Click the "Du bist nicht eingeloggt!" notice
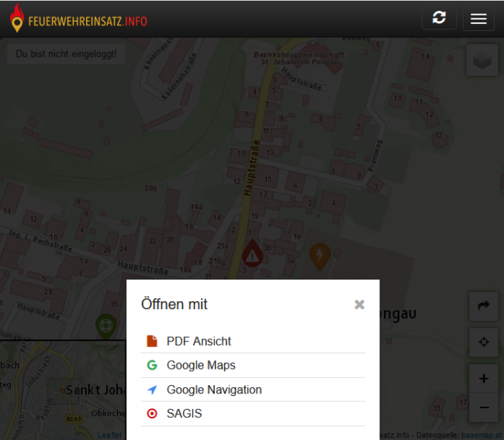 point(66,53)
